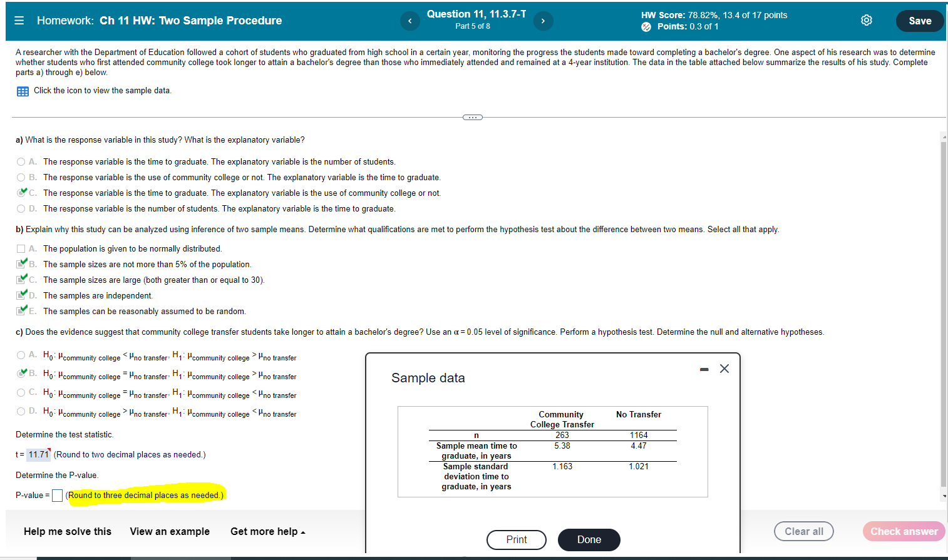Image resolution: width=948 pixels, height=560 pixels.
Task: Close the Sample data dialog with the X
Action: 724,369
